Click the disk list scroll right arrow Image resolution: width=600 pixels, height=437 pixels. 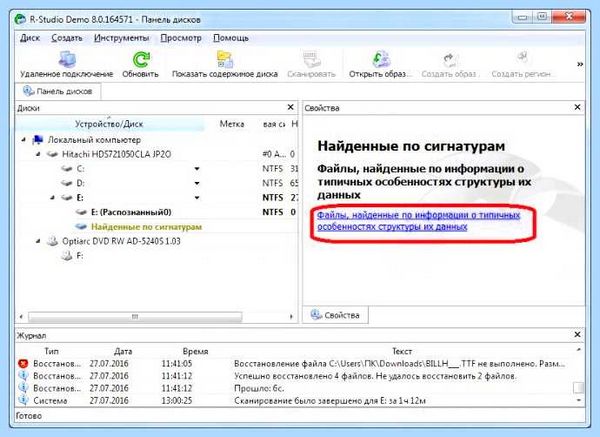[x=291, y=316]
